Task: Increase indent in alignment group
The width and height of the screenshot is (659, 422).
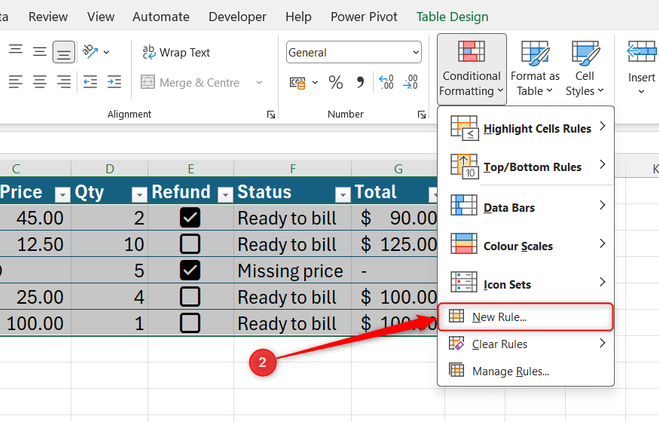Action: click(114, 82)
